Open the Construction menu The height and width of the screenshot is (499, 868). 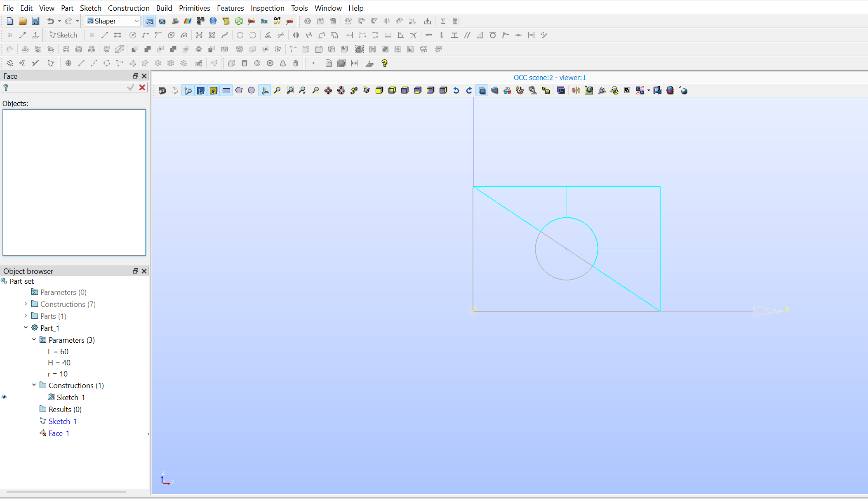click(129, 8)
